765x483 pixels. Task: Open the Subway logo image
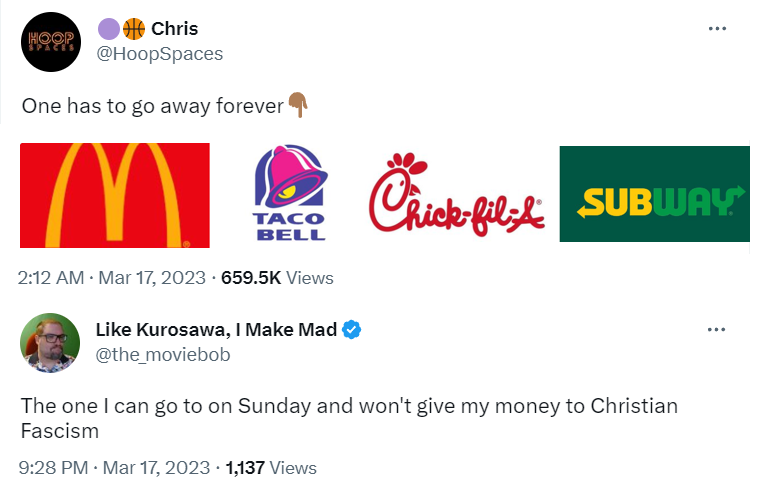click(x=654, y=194)
